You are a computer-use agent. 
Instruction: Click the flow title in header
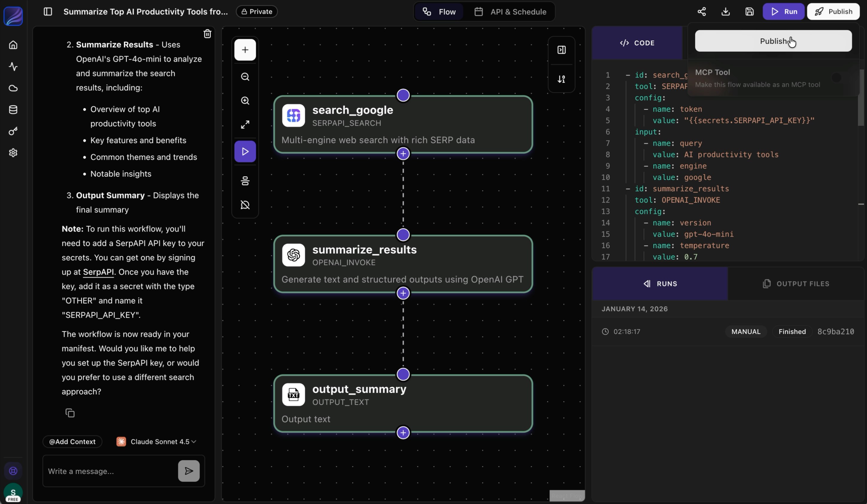pos(145,12)
